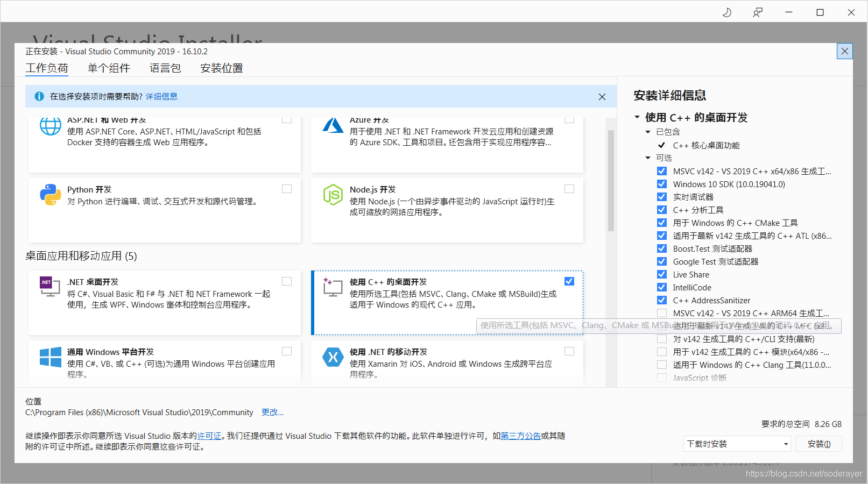Click the workloads list vertical scrollbar thumb

tap(611, 180)
